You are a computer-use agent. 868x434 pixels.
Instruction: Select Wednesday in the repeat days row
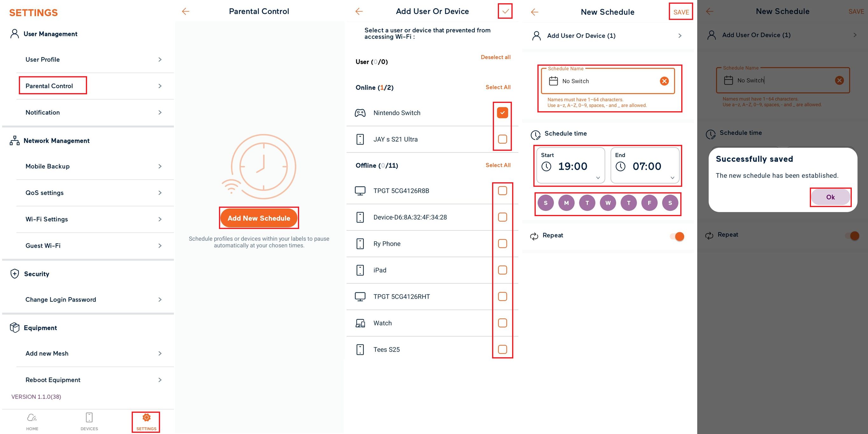(608, 203)
